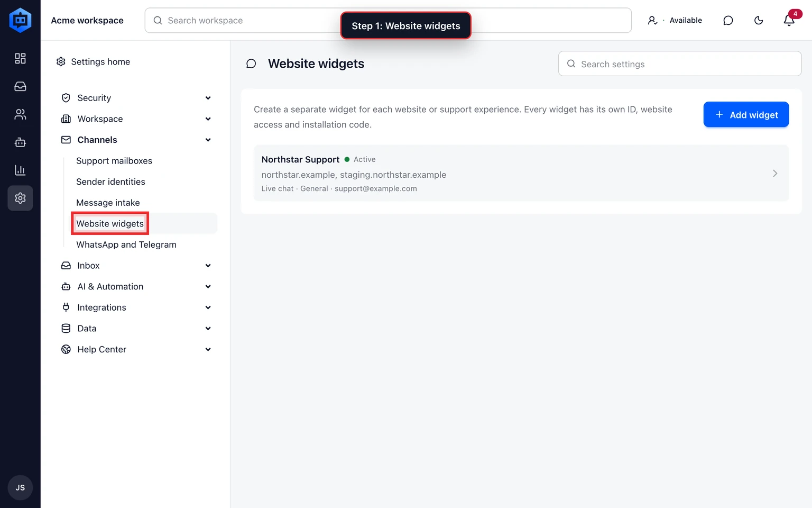Expand the Help Center section chevron
This screenshot has width=812, height=508.
tap(208, 349)
